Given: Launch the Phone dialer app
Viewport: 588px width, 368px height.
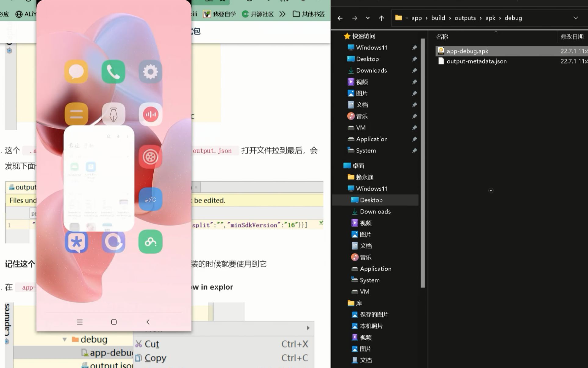Looking at the screenshot, I should (113, 72).
